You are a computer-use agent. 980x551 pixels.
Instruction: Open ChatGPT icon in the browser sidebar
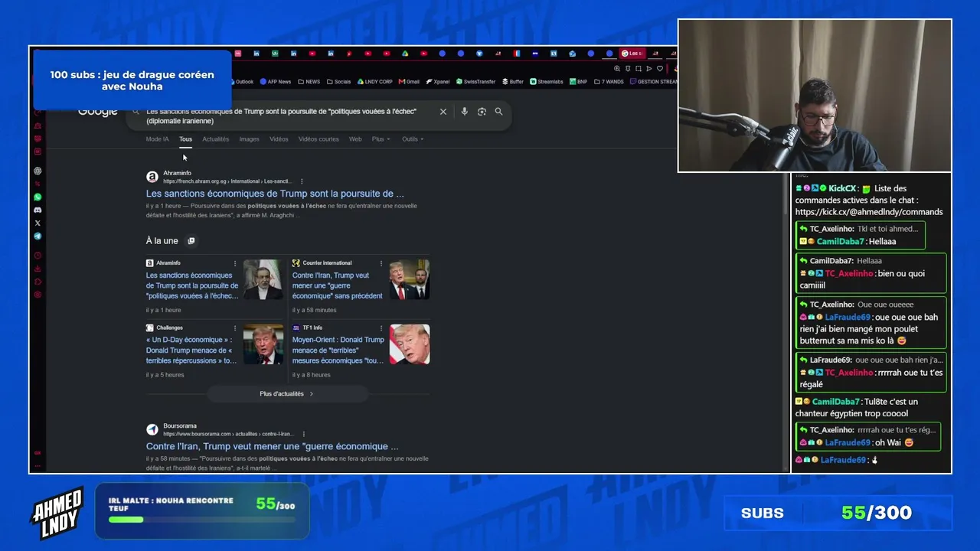(38, 171)
